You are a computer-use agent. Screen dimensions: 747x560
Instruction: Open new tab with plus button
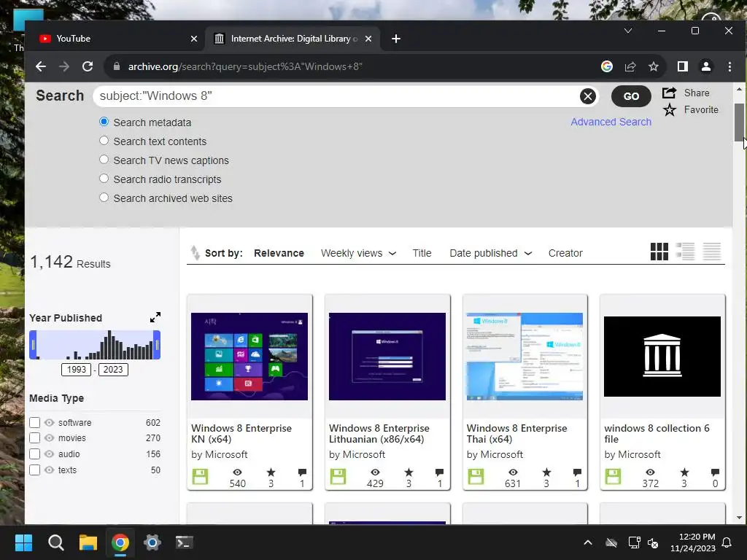(x=396, y=39)
